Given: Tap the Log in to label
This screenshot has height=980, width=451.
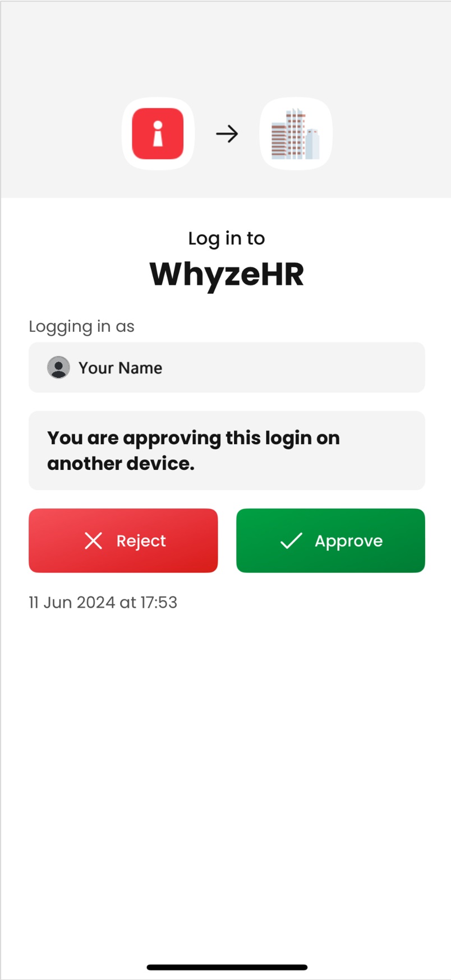Looking at the screenshot, I should 227,239.
